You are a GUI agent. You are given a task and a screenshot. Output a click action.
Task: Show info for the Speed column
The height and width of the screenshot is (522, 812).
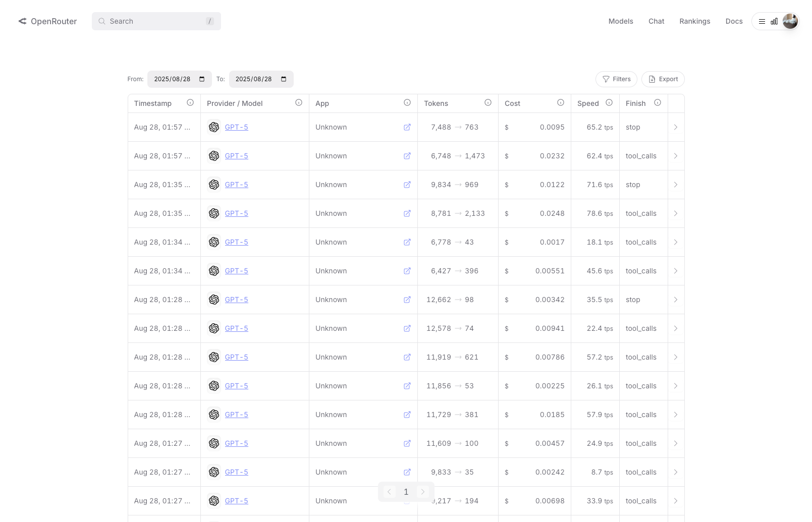tap(609, 102)
